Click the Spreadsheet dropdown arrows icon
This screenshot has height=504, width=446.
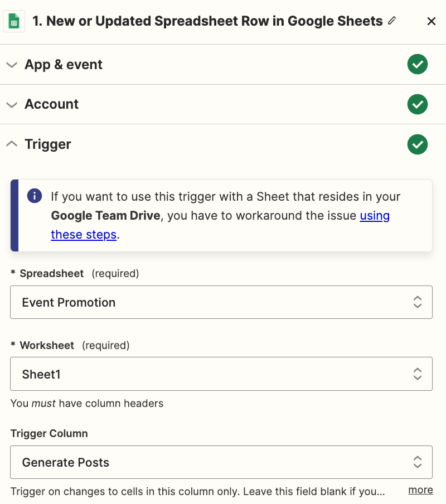click(x=417, y=302)
